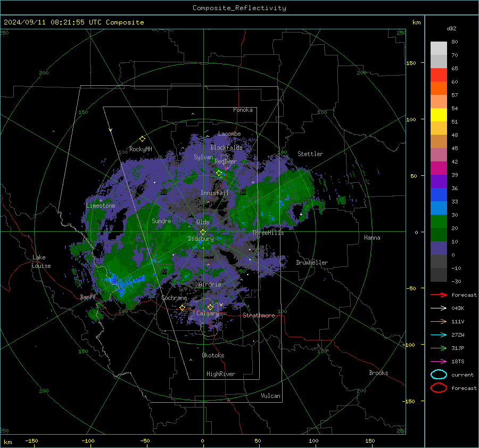The height and width of the screenshot is (448, 479).
Task: Pick the bright blue 33-36 dBZ swatch
Action: point(439,195)
